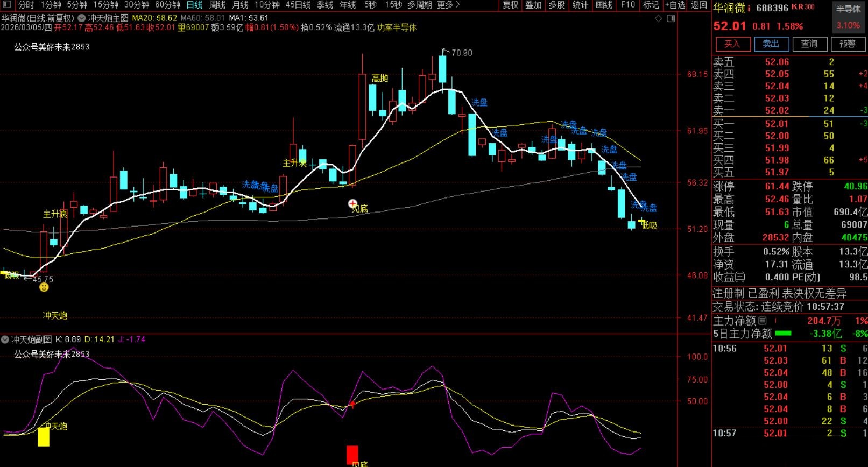Toggle the left sidebar panel icon
The height and width of the screenshot is (467, 868).
[x=7, y=5]
